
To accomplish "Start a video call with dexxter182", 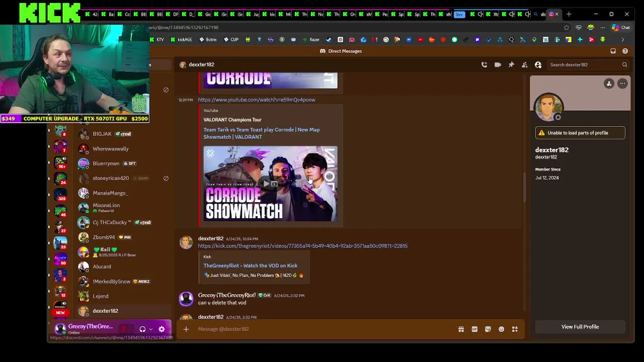I will pos(498,64).
